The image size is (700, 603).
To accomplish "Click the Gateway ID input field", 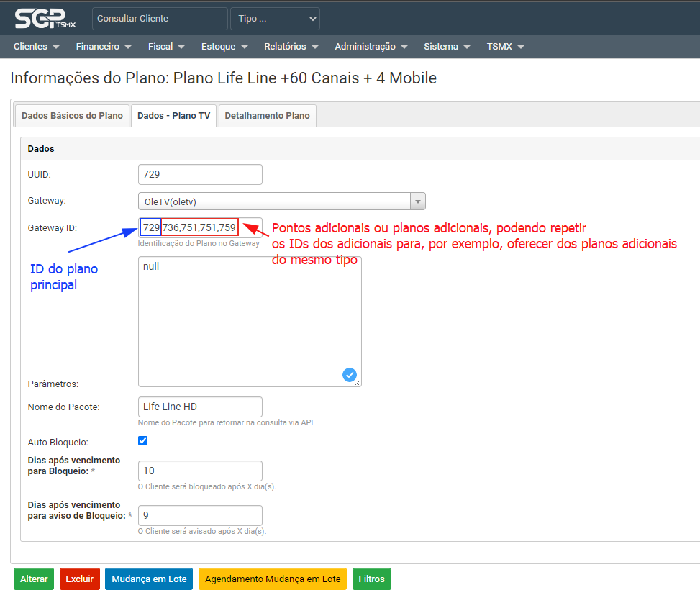I will (200, 228).
